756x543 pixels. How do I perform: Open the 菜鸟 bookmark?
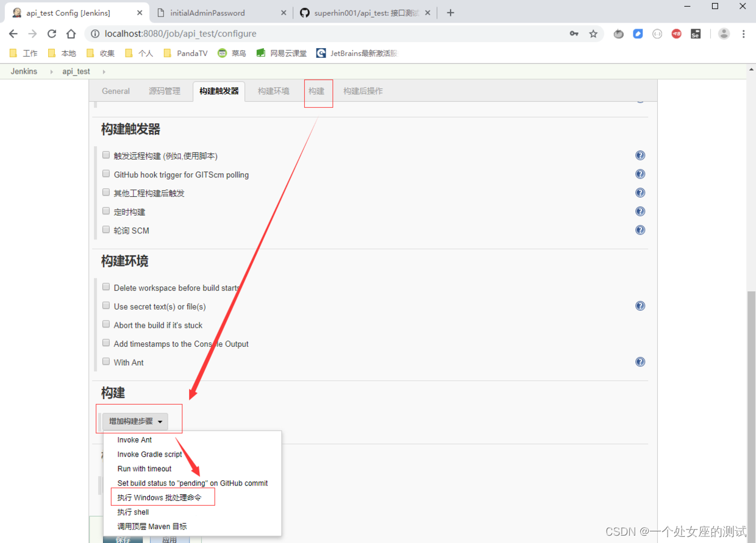coord(232,54)
